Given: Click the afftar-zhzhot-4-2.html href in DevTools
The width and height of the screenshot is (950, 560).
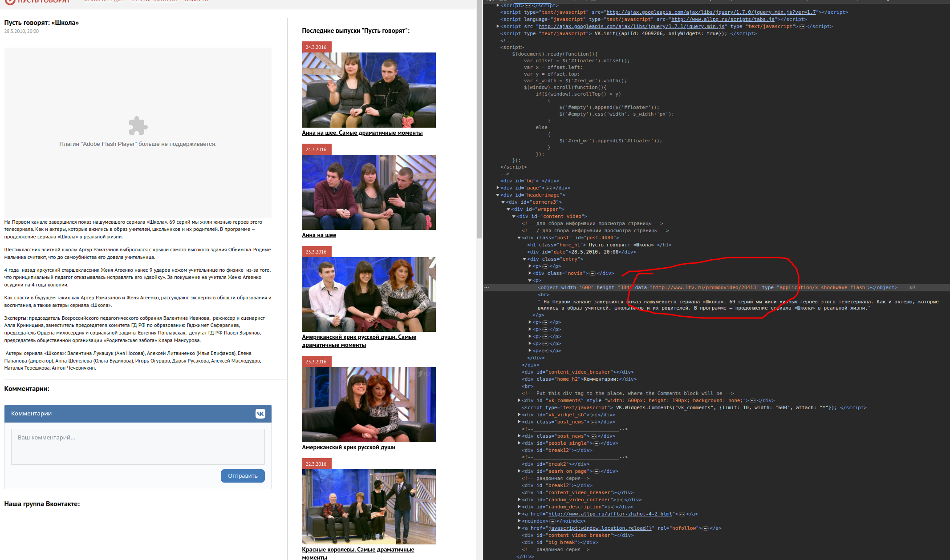Looking at the screenshot, I should pos(610,514).
